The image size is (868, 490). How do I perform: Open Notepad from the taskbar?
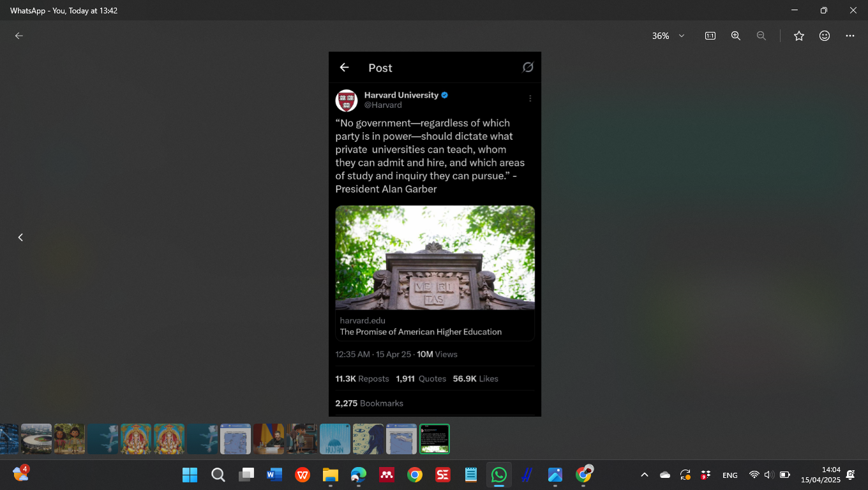(x=471, y=475)
